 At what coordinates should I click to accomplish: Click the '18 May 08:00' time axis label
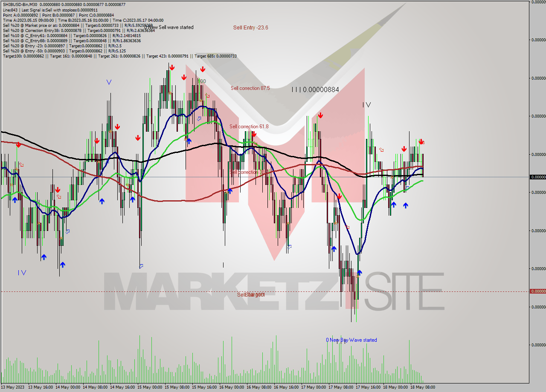pyautogui.click(x=422, y=387)
